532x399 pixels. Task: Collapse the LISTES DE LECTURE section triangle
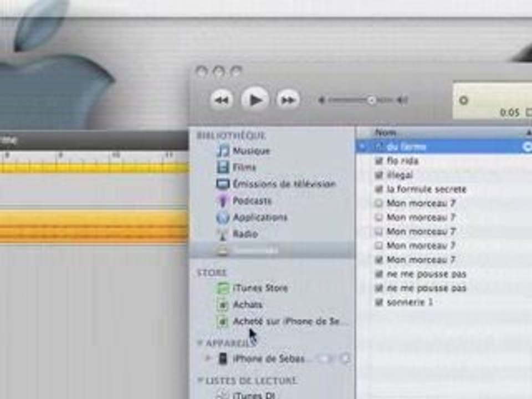[200, 380]
